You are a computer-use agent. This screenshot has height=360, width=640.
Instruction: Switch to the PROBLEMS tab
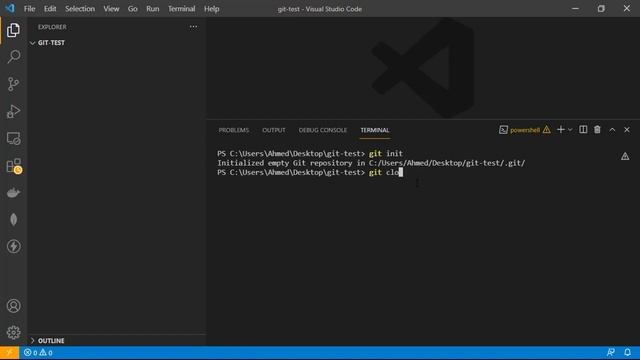click(233, 130)
